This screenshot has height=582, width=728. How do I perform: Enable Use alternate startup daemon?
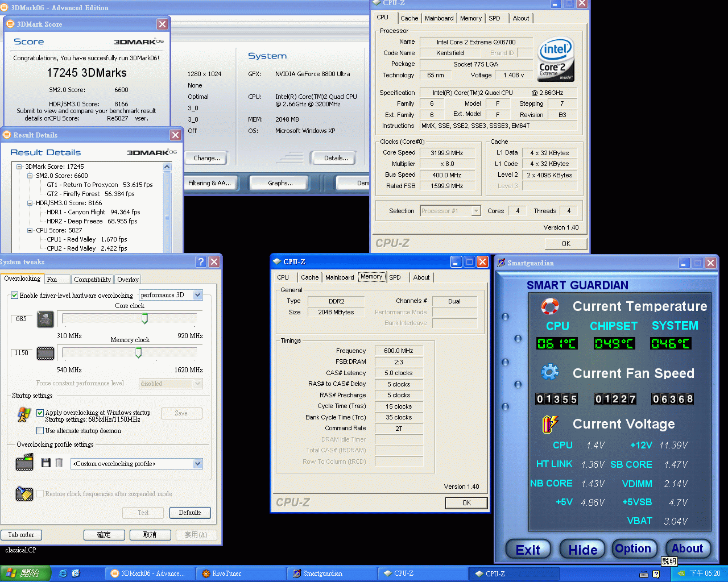point(40,431)
